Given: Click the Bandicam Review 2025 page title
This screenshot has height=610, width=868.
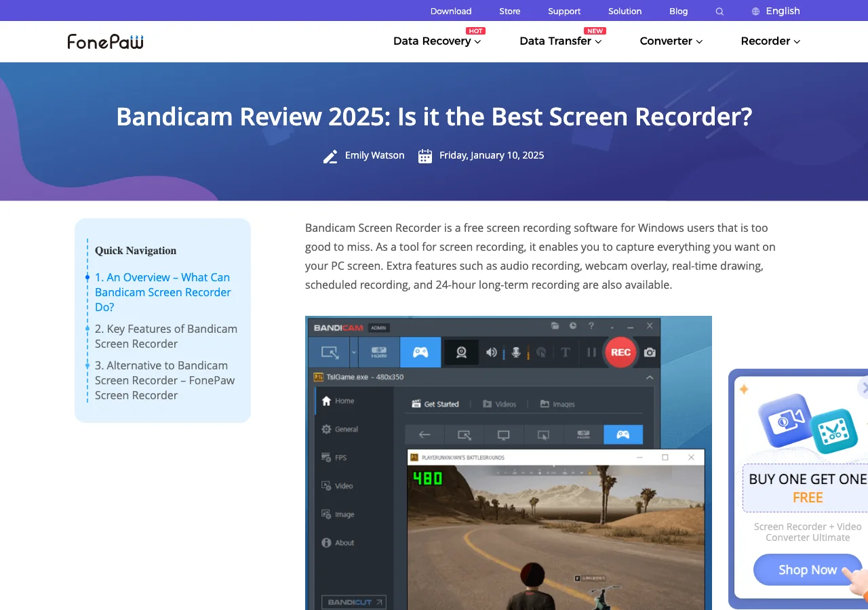Looking at the screenshot, I should [x=434, y=117].
